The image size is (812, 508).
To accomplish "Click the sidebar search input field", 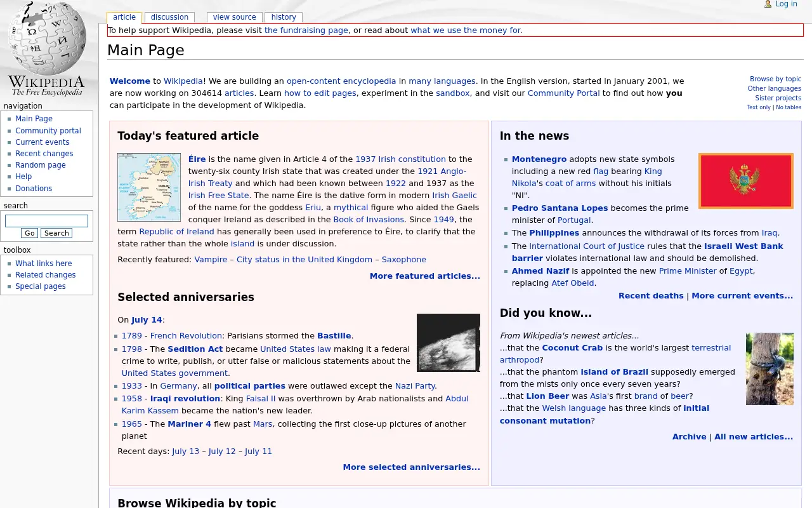I will pyautogui.click(x=46, y=221).
